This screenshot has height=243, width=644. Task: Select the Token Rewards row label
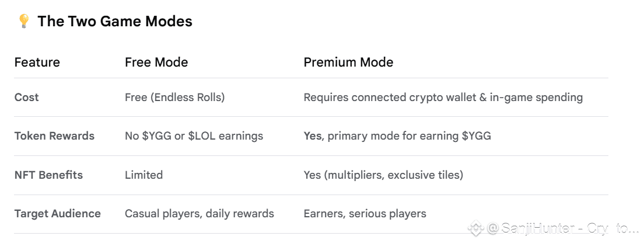pyautogui.click(x=54, y=136)
